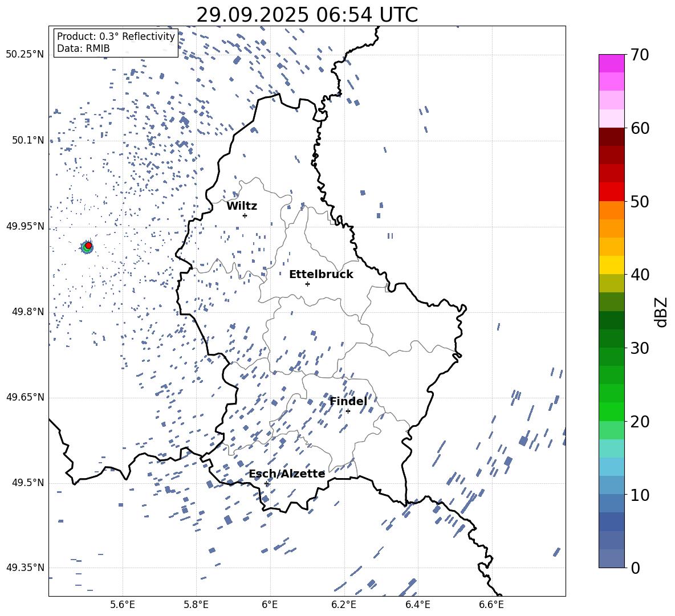Image resolution: width=675 pixels, height=616 pixels.
Task: Click the Data: RMIB text
Action: pyautogui.click(x=83, y=48)
